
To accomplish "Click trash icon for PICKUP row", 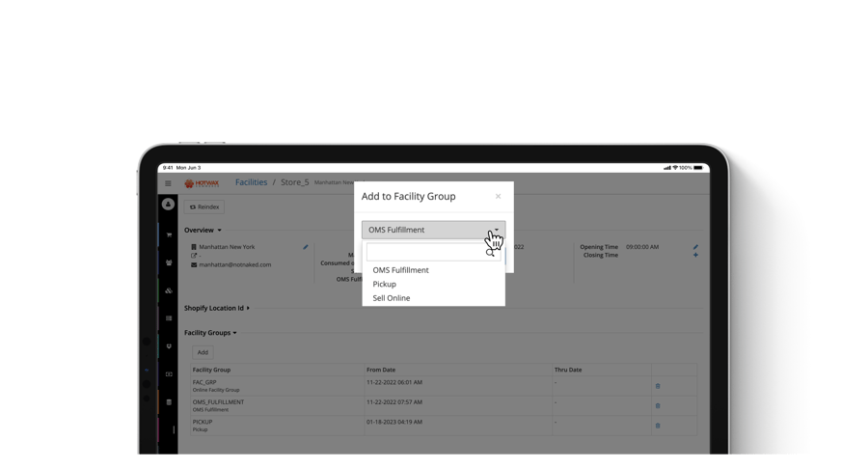I will click(658, 426).
